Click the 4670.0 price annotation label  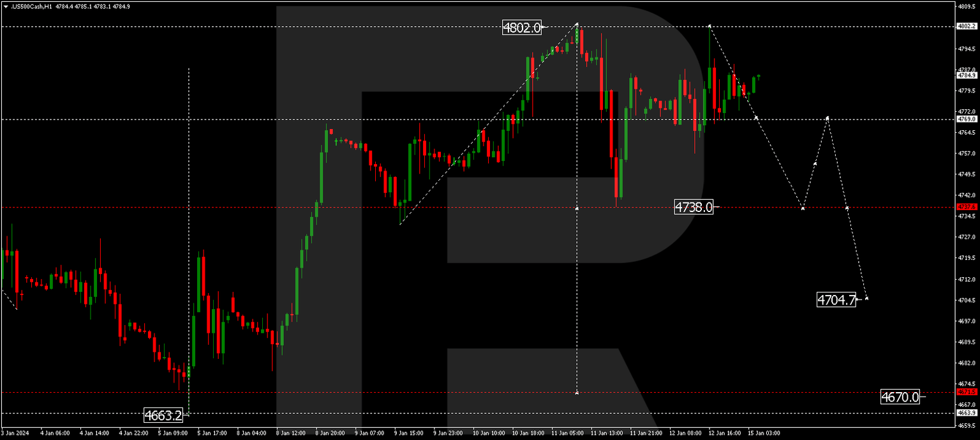click(902, 397)
